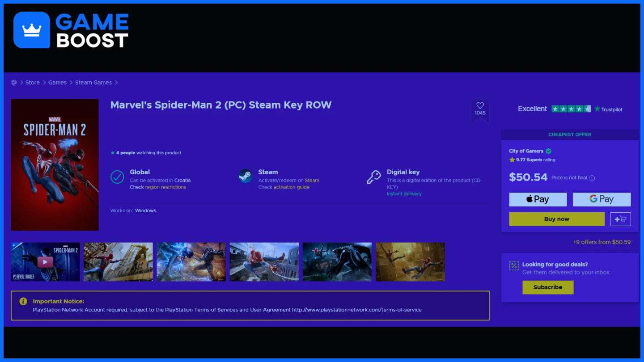Image resolution: width=644 pixels, height=362 pixels.
Task: View +9 offers from $50.59
Action: [x=602, y=242]
